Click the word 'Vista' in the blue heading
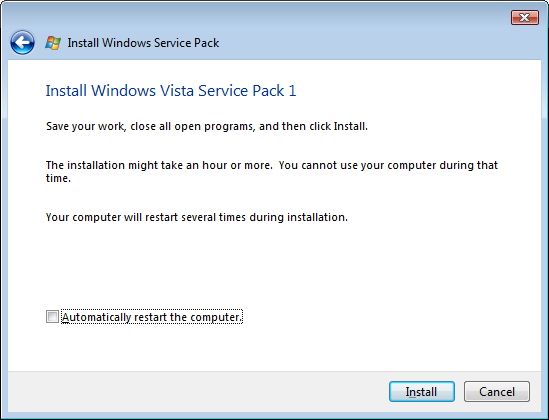 coord(177,91)
